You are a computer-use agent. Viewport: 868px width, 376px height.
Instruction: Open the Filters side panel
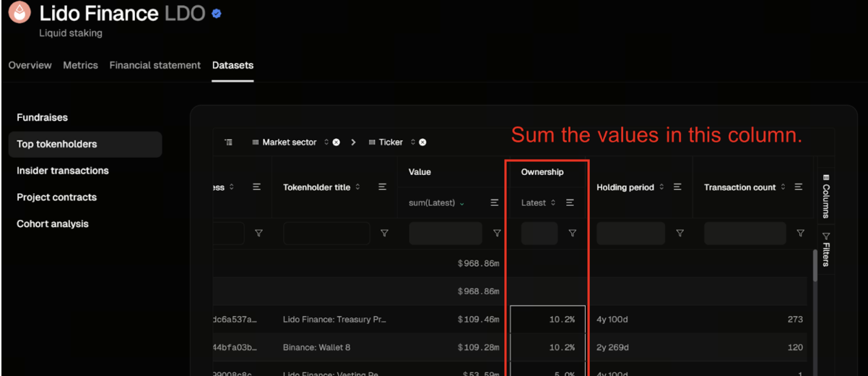(826, 249)
